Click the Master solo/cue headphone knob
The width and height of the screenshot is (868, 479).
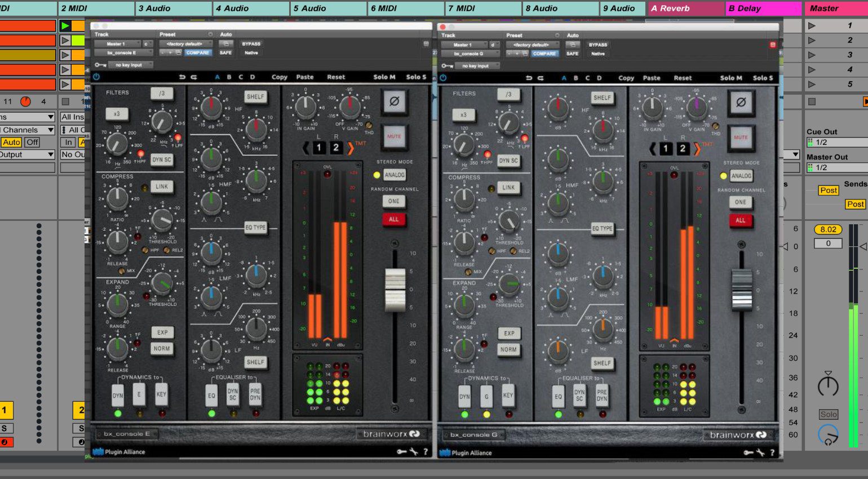(828, 435)
